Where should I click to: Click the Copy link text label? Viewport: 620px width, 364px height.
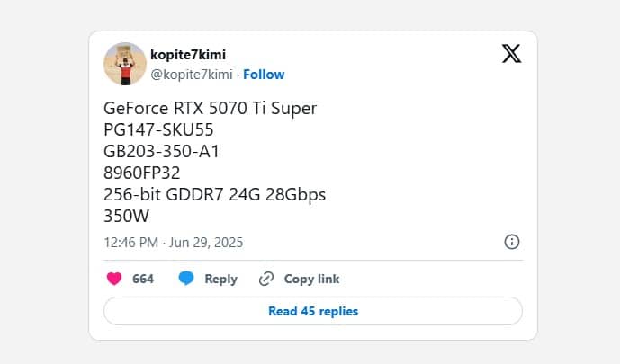(311, 279)
